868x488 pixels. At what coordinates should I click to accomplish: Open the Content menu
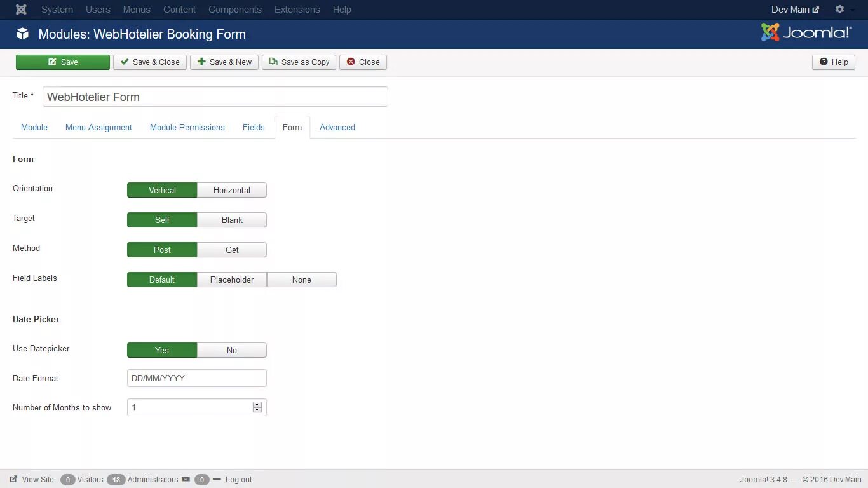pyautogui.click(x=179, y=10)
